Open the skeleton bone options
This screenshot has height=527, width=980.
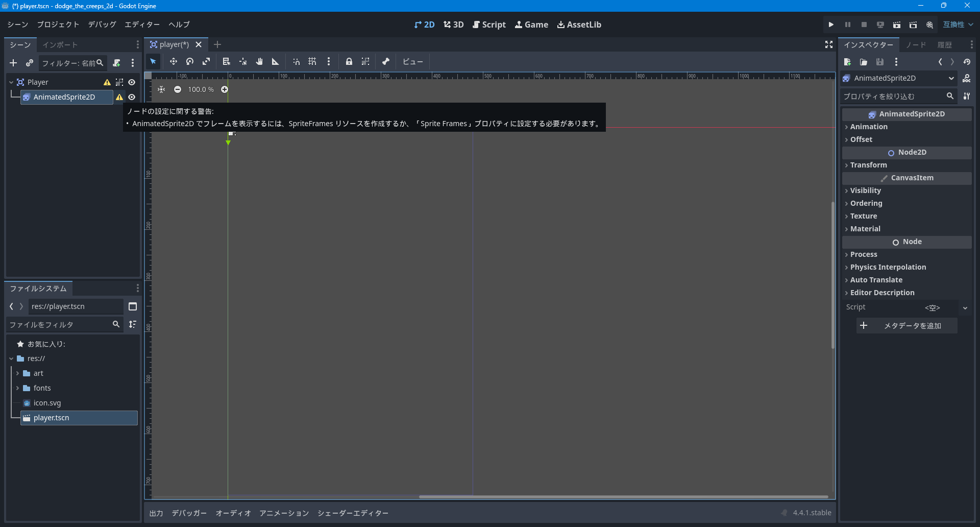pos(386,62)
